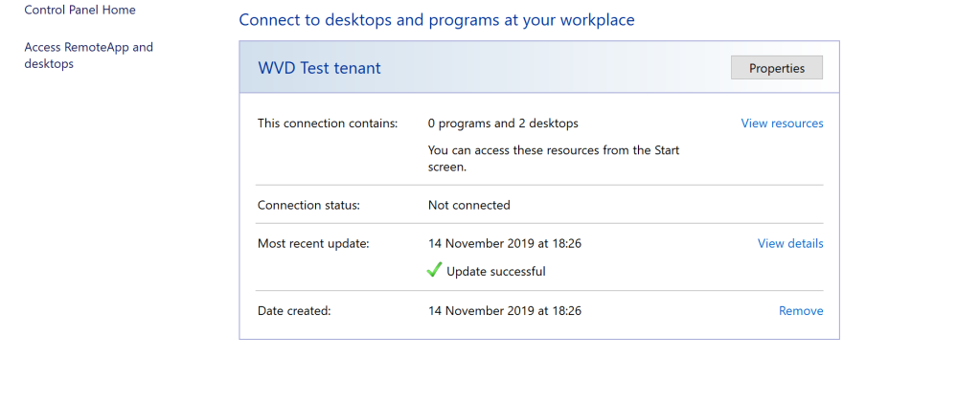Go to Control Panel Home
980x402 pixels.
click(80, 10)
